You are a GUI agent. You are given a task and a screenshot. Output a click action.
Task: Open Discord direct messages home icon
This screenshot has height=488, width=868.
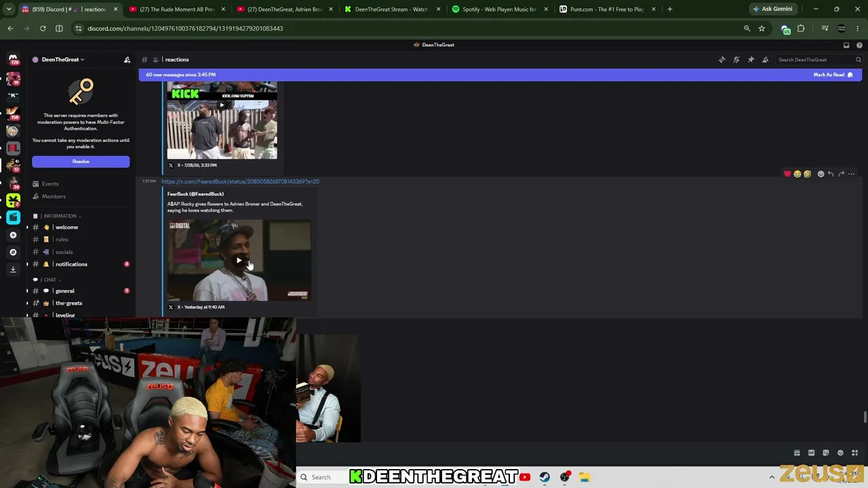[13, 59]
